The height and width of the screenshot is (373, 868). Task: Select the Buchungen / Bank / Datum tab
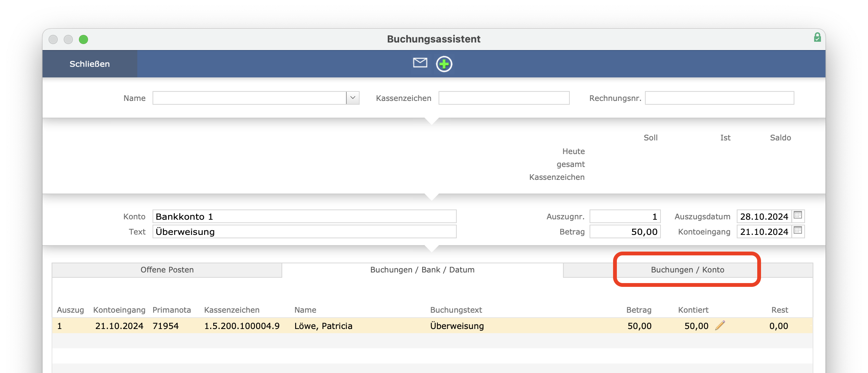coord(422,270)
